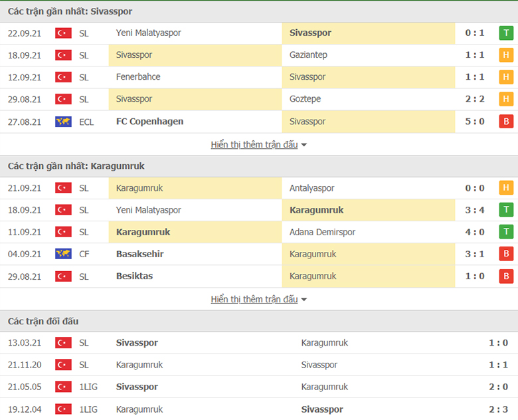Image resolution: width=518 pixels, height=420 pixels.
Task: Click the Turkey flag on the 22.09.21 row
Action: (63, 33)
